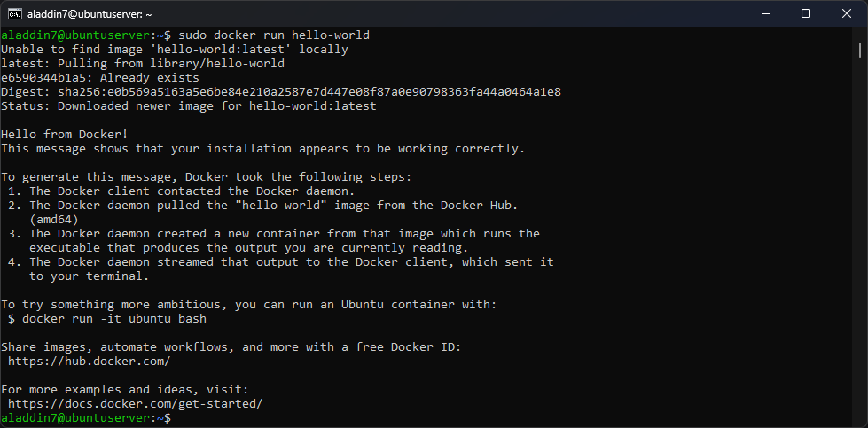The height and width of the screenshot is (428, 868).
Task: Click the sha256 digest hash line
Action: (281, 92)
